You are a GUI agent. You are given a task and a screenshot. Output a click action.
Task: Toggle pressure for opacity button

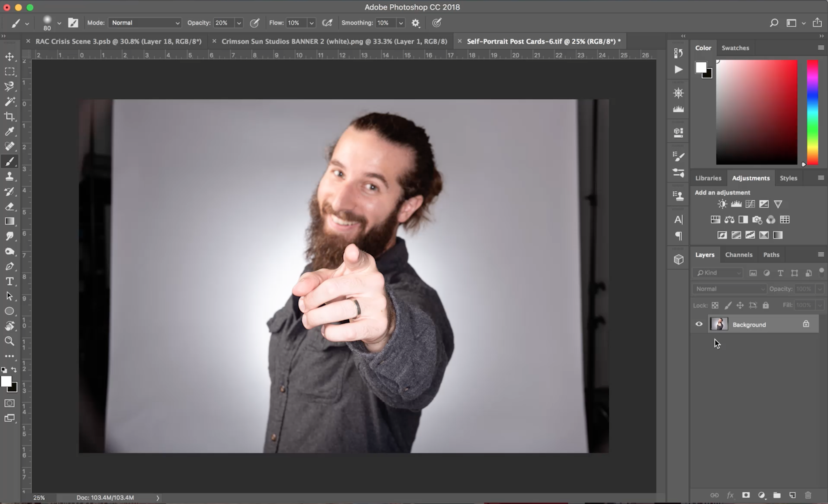254,23
